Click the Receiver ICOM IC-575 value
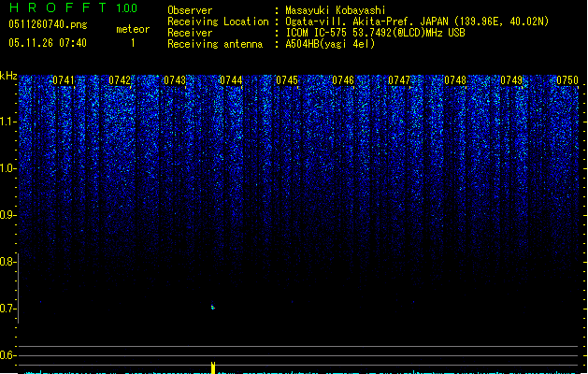This screenshot has width=588, height=374. click(376, 33)
